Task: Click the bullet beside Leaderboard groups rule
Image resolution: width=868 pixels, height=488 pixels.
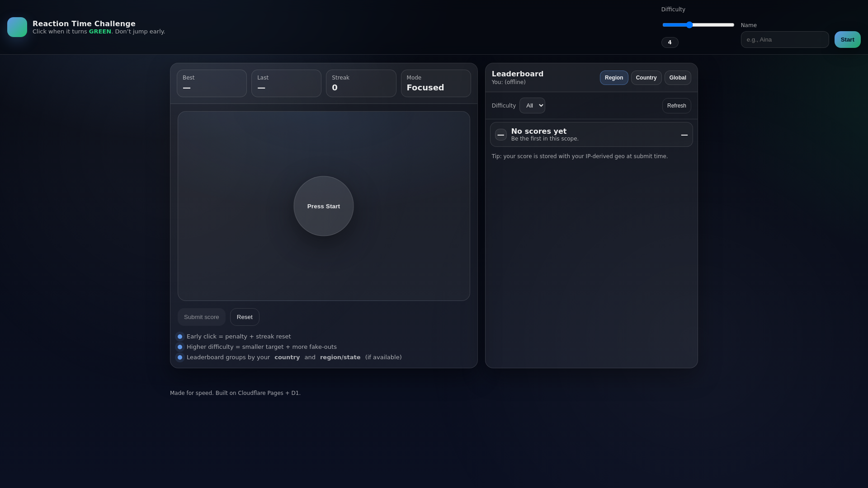Action: click(180, 357)
